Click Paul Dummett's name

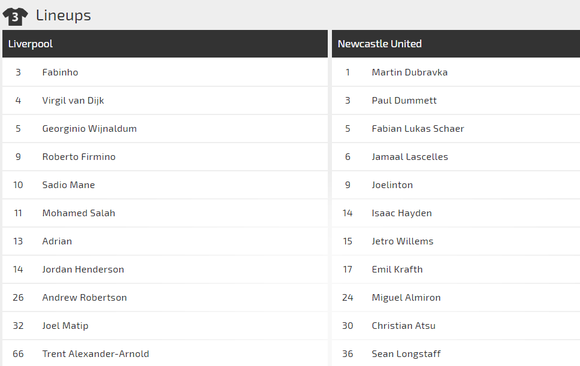pos(404,101)
